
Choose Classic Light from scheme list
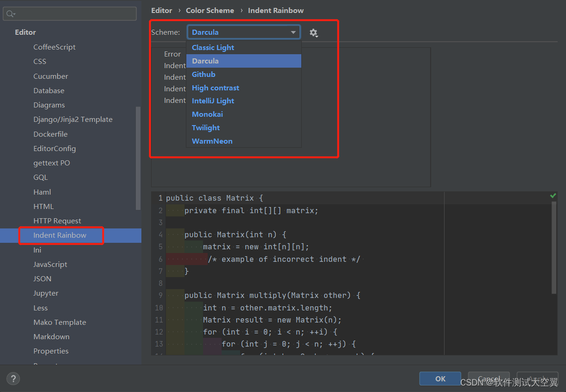pos(213,47)
